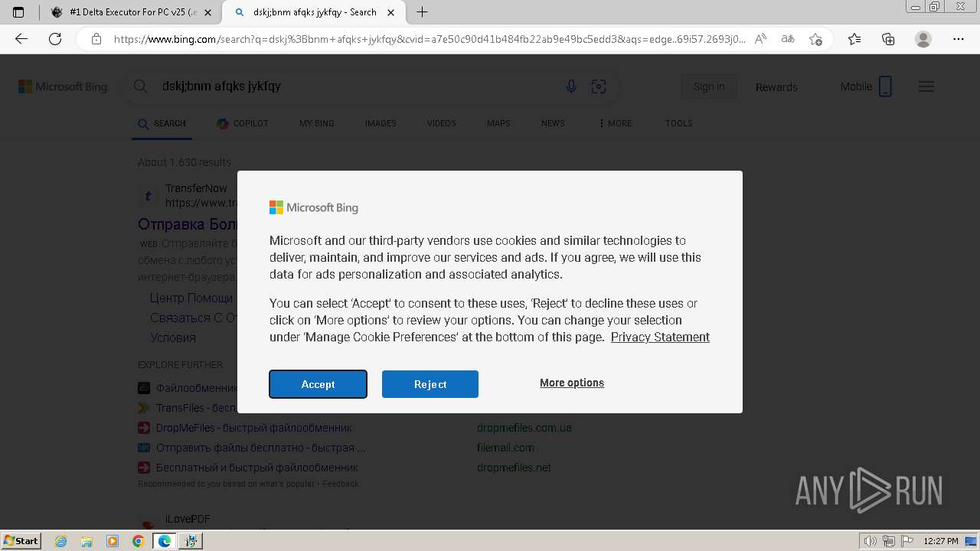This screenshot has width=980, height=551.
Task: Click the Feedback link
Action: [341, 484]
